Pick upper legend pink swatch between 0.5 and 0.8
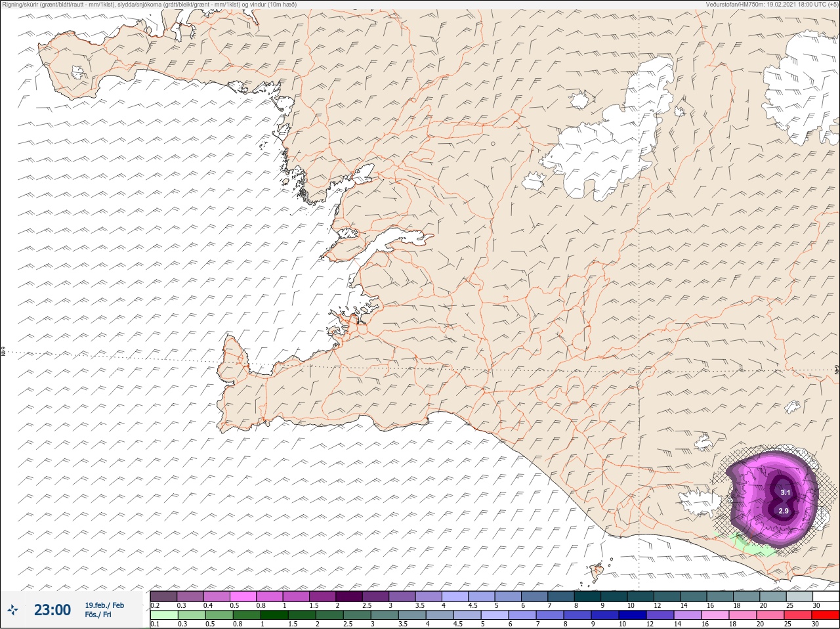Viewport: 840px width, 629px height. [x=243, y=596]
